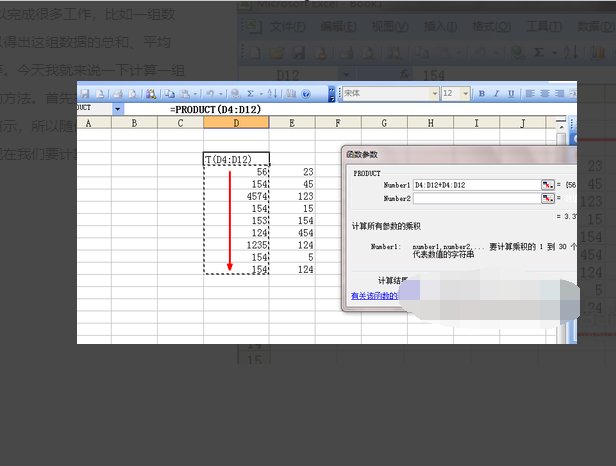Screen dimensions: 616x466
Task: Click cell with value 23 in column E
Action: [292, 172]
